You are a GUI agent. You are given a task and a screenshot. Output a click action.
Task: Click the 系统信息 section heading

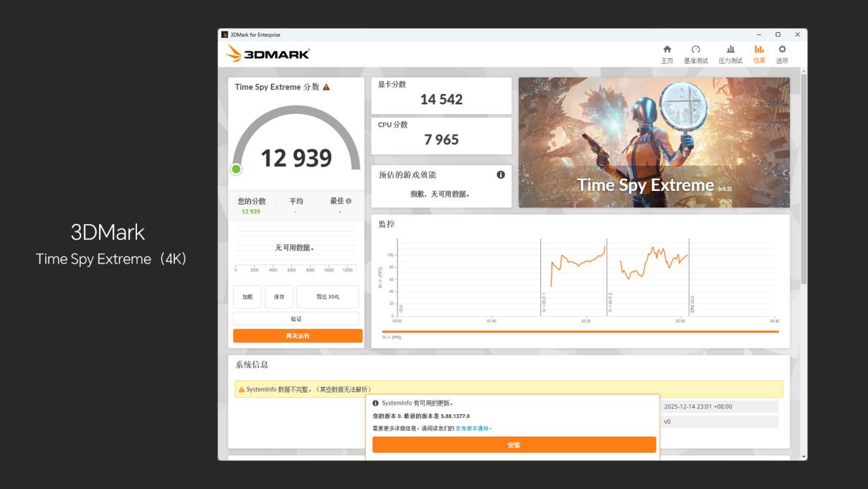coord(252,365)
